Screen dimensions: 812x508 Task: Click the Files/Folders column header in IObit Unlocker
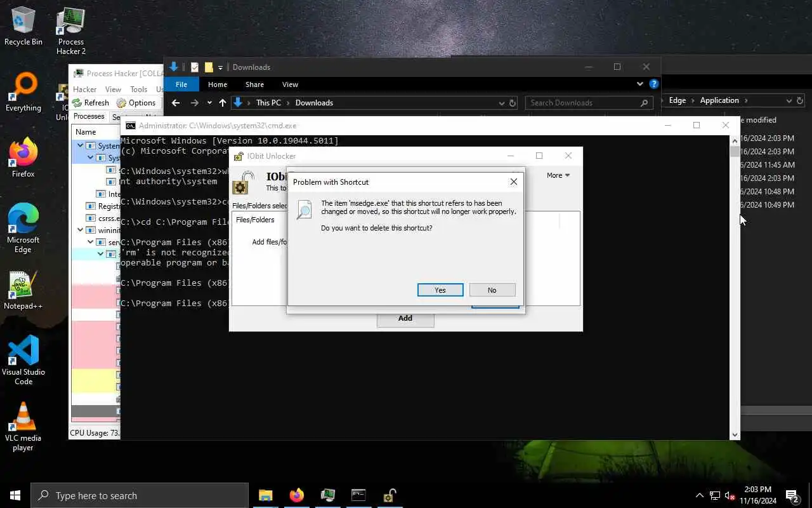coord(255,220)
